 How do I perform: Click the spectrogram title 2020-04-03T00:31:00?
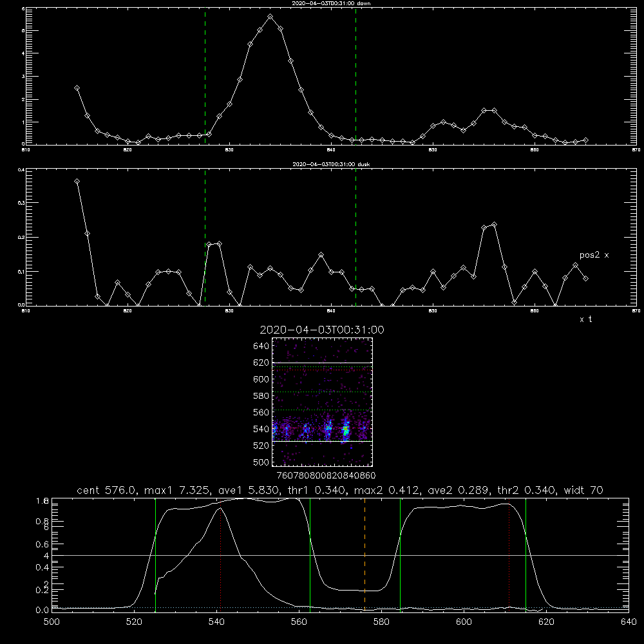[x=322, y=330]
